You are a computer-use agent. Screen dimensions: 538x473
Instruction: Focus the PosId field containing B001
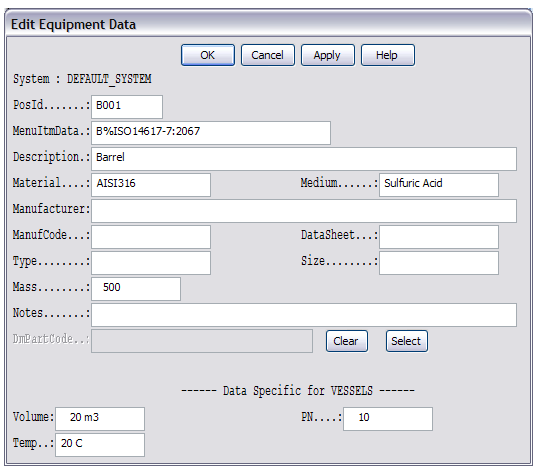pyautogui.click(x=127, y=107)
